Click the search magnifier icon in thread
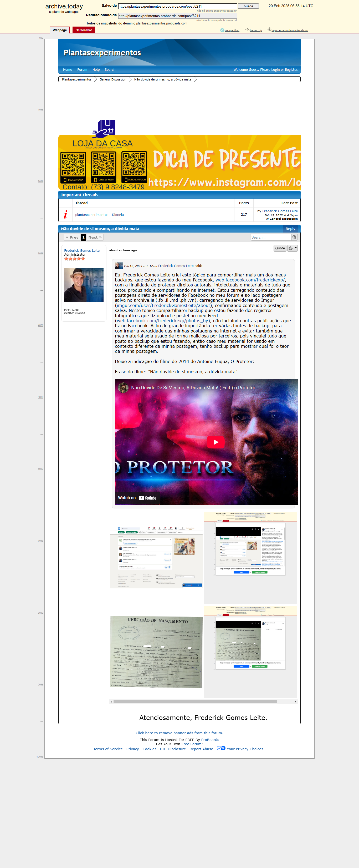This screenshot has width=359, height=868. [x=294, y=237]
